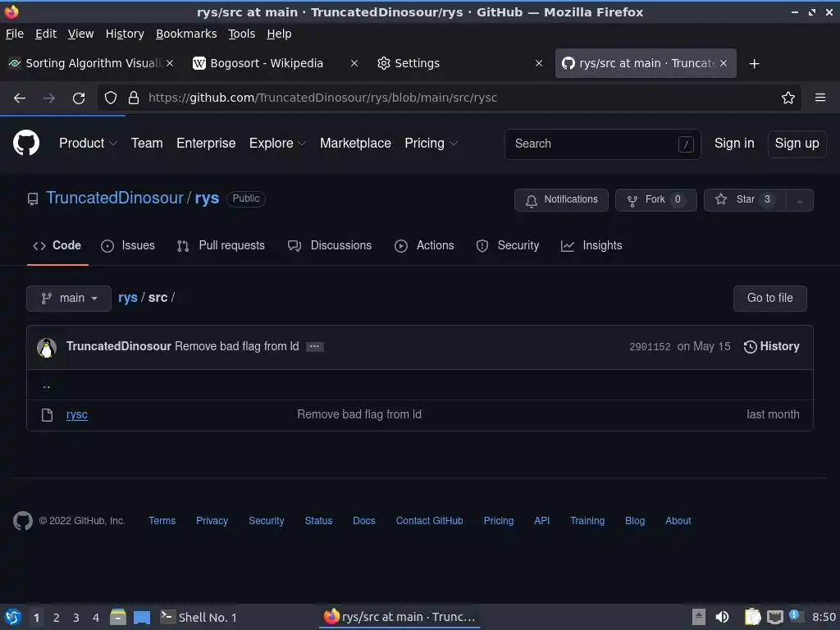This screenshot has height=630, width=840.
Task: Open the main branch selector dropdown
Action: (x=69, y=299)
